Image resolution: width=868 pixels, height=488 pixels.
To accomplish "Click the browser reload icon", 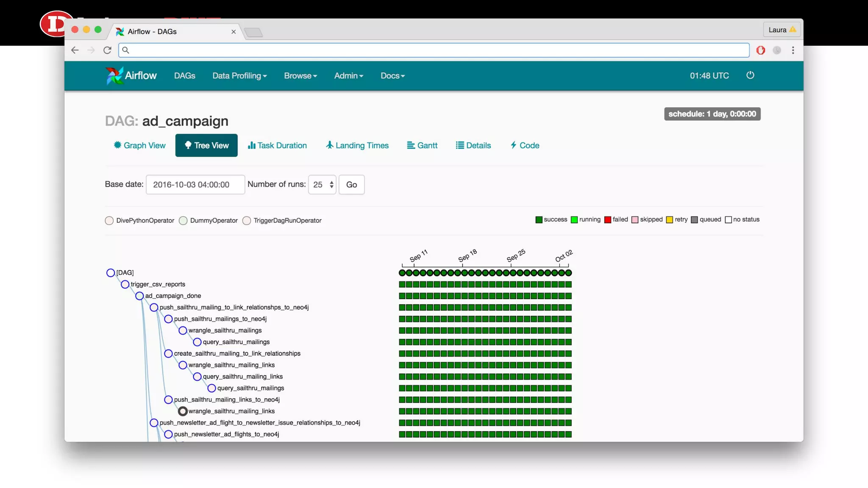I will [x=107, y=50].
